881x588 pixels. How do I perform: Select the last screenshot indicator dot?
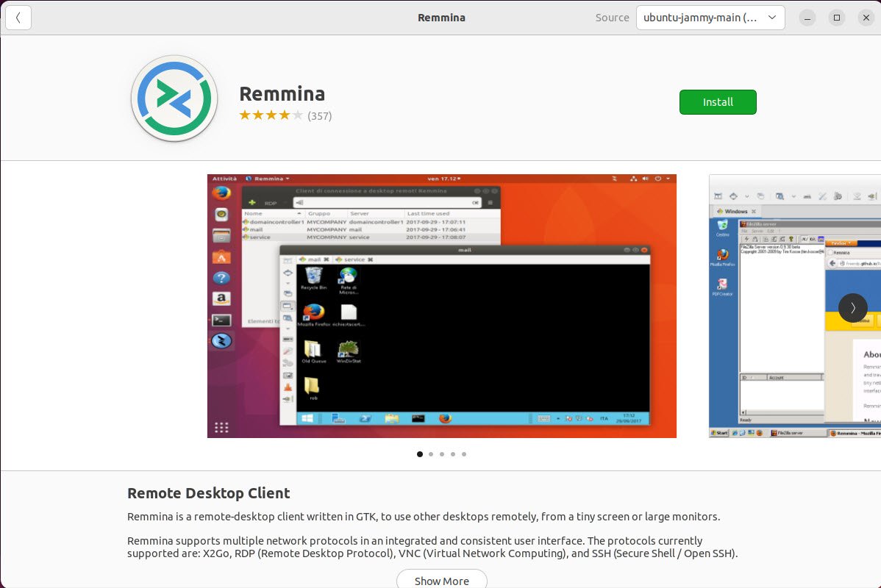pos(464,454)
